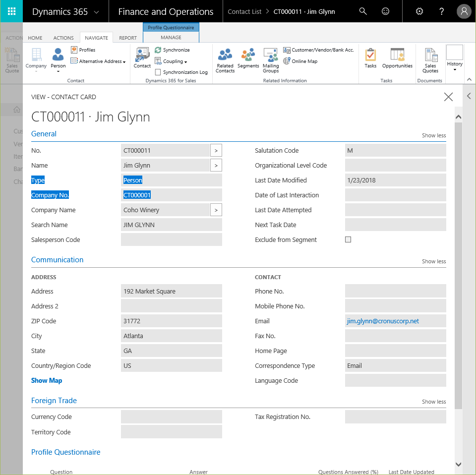
Task: Collapse the ribbon with the up chevron
Action: (469, 79)
